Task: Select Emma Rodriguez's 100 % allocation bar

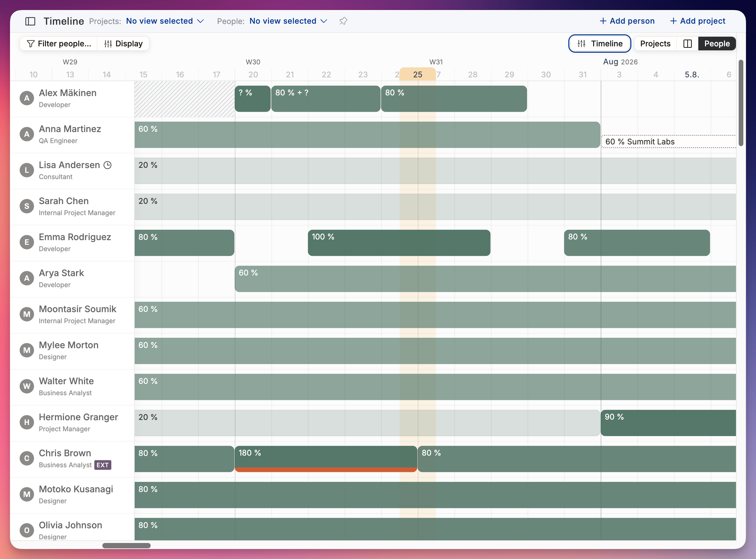Action: (x=399, y=243)
